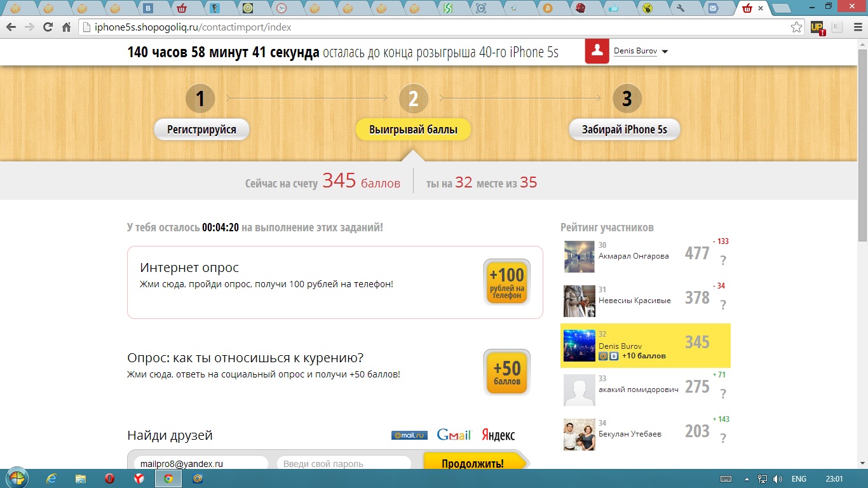Click the VK icon under Denis Burov
This screenshot has width=868, height=488.
tap(614, 356)
